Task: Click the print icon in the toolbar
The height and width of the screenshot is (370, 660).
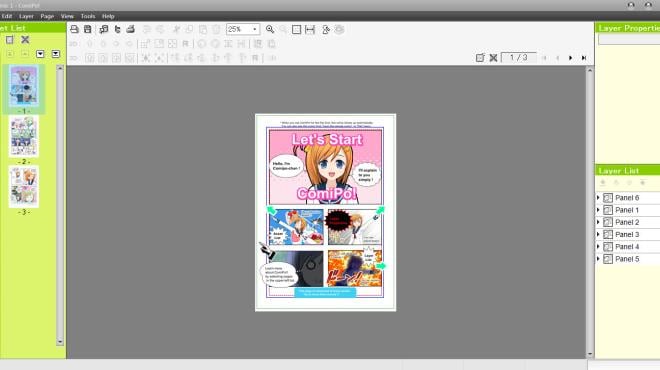Action: click(74, 29)
